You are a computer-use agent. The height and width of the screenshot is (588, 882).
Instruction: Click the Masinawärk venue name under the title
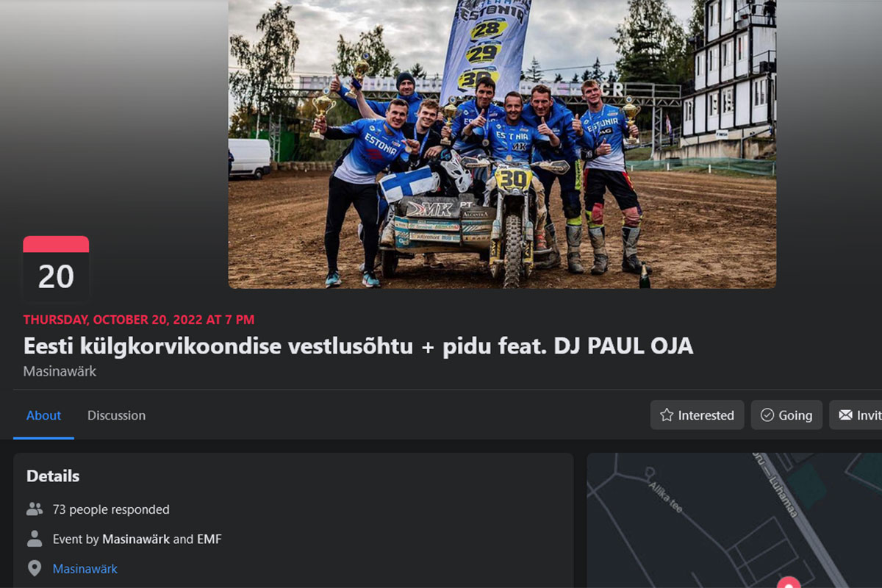[60, 371]
